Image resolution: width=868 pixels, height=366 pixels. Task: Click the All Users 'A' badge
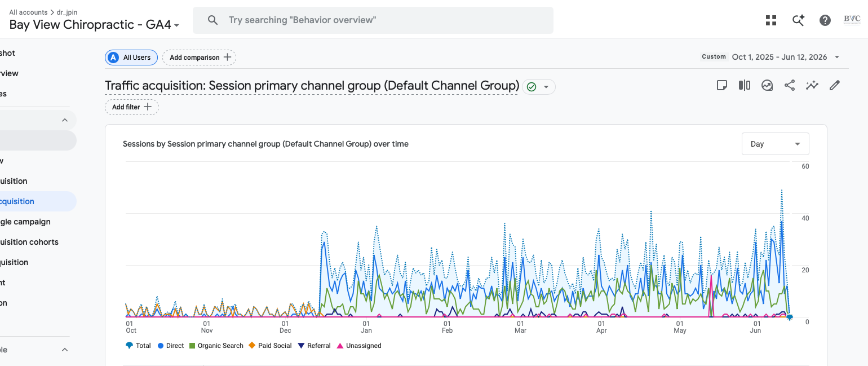(x=113, y=57)
